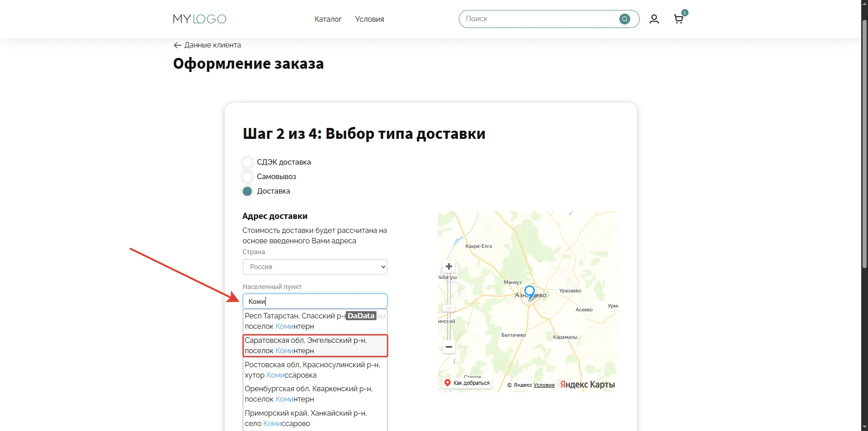Click the map zoom slider handle
868x431 pixels.
click(x=449, y=308)
